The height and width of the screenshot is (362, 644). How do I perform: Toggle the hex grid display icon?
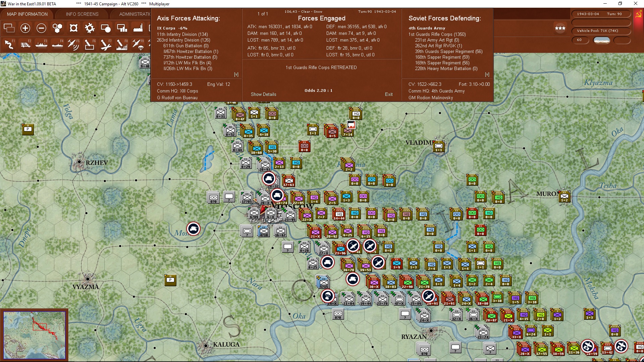(57, 28)
